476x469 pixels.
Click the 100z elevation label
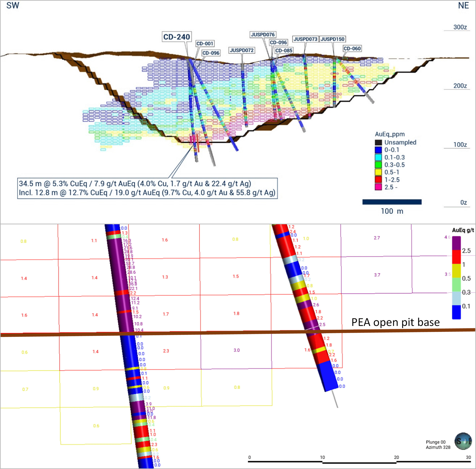pyautogui.click(x=460, y=145)
